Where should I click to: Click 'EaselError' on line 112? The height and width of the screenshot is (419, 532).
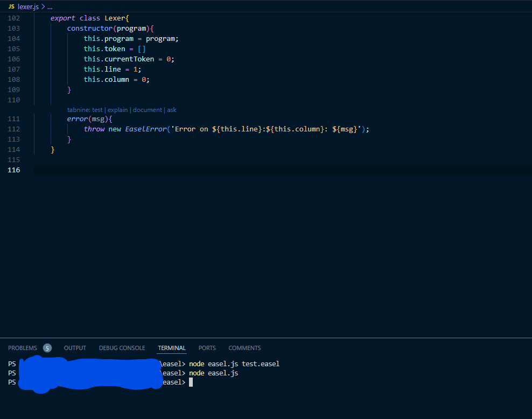pyautogui.click(x=146, y=129)
